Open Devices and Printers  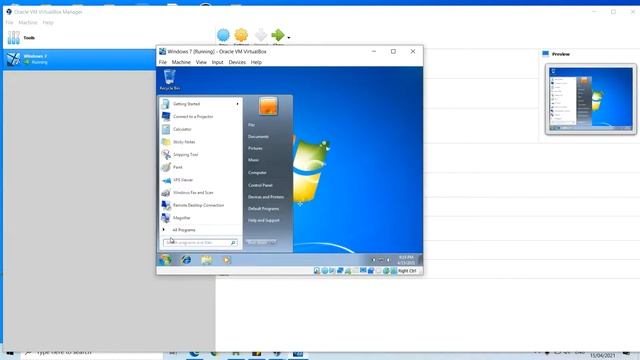tap(266, 197)
